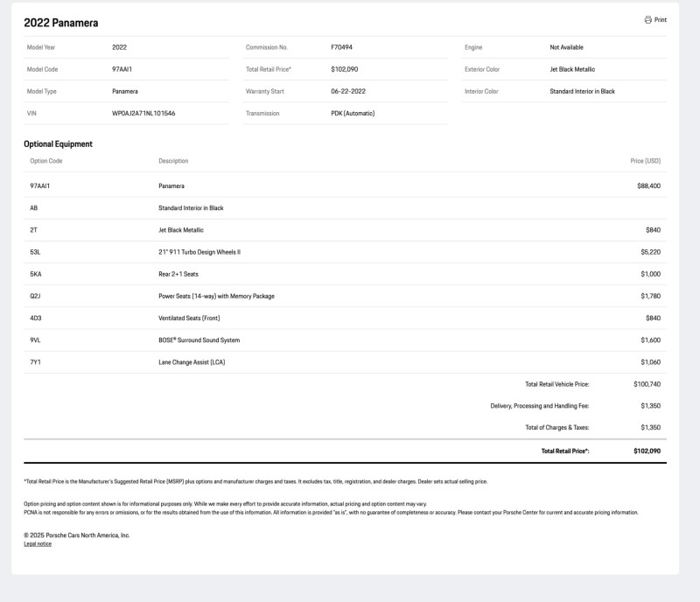Select option code "53L"
Screen dimensions: 700x602
35,252
